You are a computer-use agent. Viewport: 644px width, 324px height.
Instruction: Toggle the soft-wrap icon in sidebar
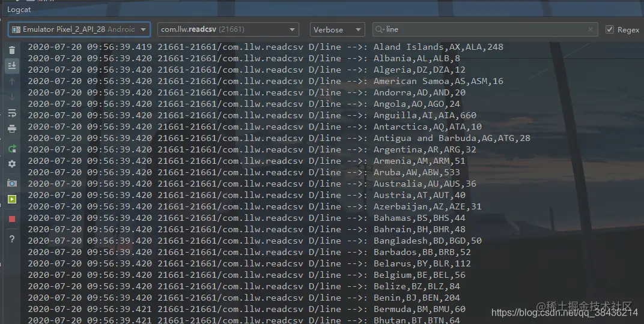(12, 113)
